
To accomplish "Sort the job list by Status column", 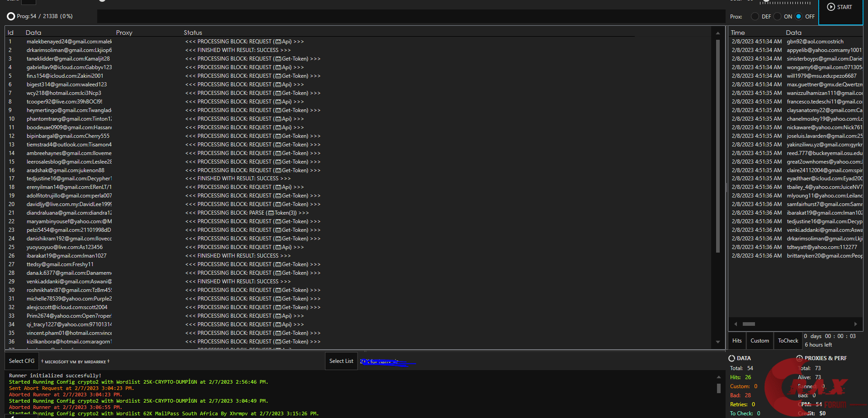I will coord(193,33).
